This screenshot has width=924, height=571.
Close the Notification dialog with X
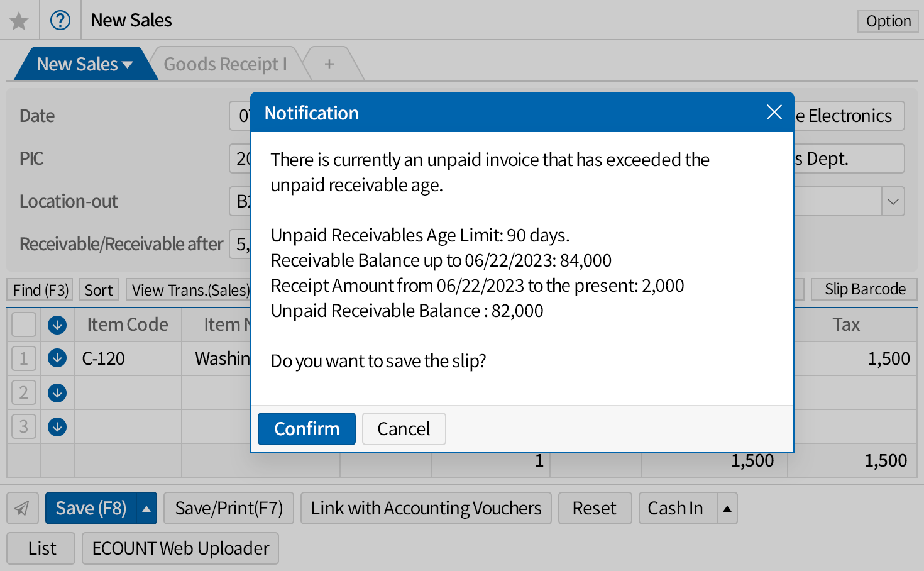coord(774,113)
